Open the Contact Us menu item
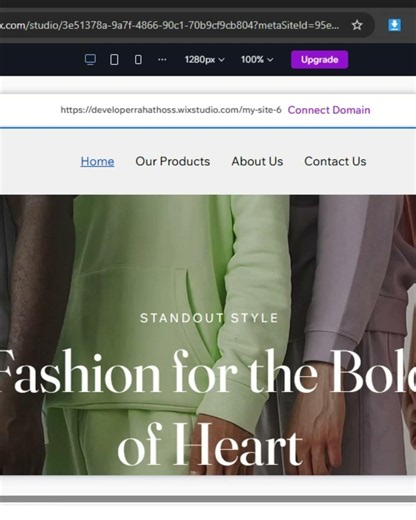The image size is (416, 520). point(335,161)
